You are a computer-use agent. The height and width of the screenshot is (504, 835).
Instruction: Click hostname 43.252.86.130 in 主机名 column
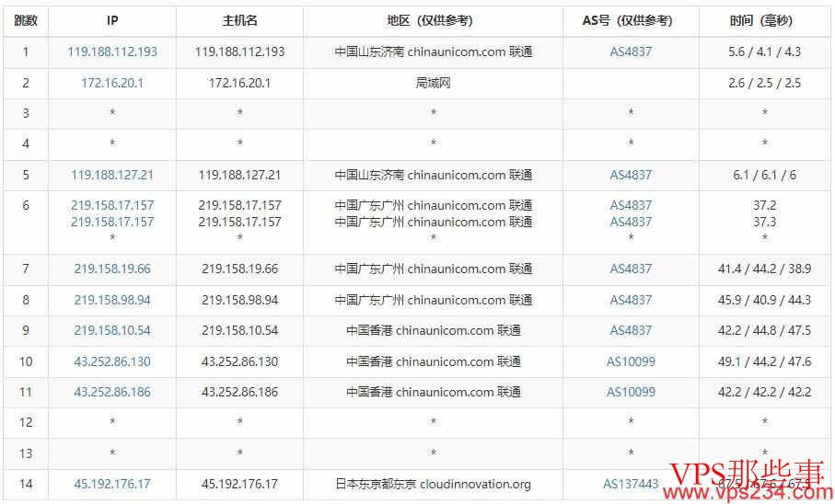pos(239,361)
